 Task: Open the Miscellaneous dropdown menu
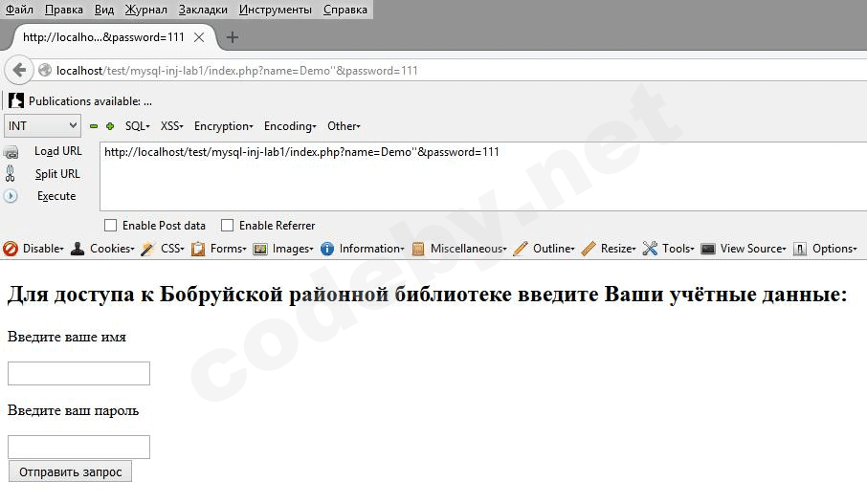[x=468, y=249]
